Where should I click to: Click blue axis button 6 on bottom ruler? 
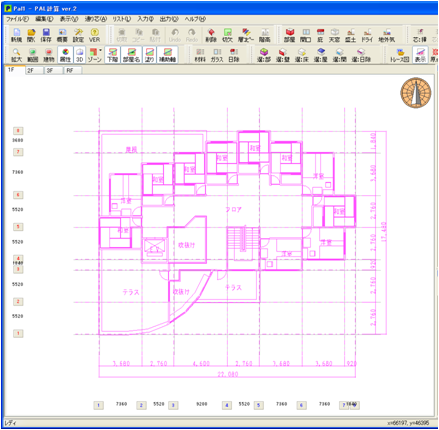coord(301,405)
